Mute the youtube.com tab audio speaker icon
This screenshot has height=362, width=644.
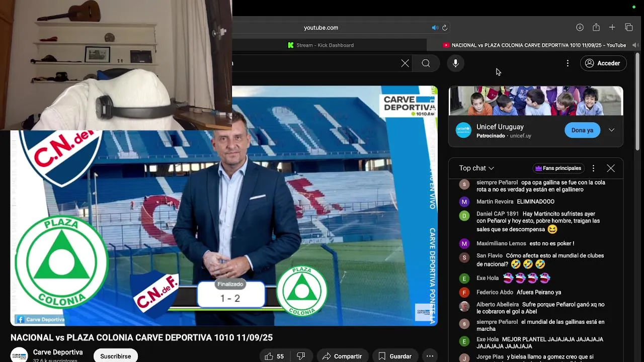point(435,28)
